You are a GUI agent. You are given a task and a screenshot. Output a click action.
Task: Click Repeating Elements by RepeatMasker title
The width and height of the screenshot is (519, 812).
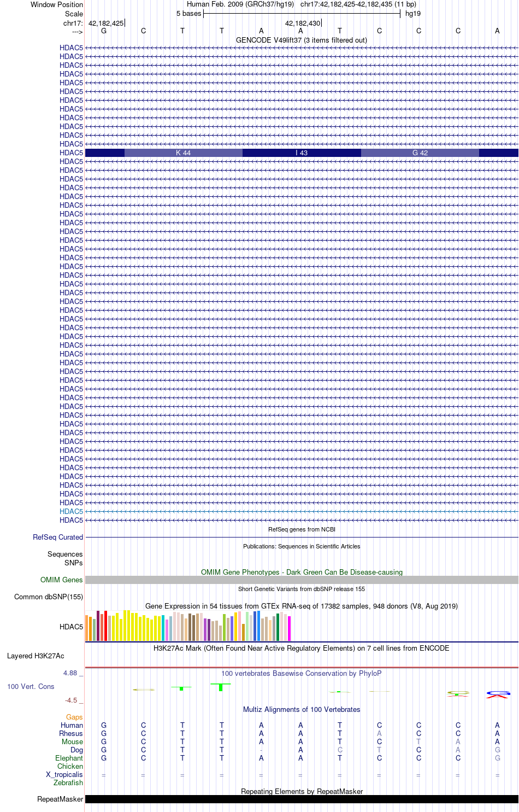tap(302, 792)
